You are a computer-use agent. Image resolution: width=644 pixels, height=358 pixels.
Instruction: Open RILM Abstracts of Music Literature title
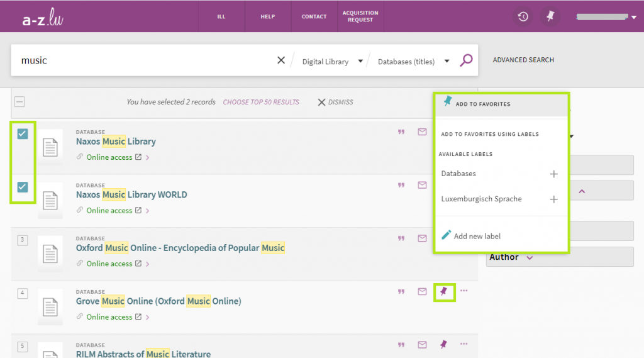click(143, 354)
